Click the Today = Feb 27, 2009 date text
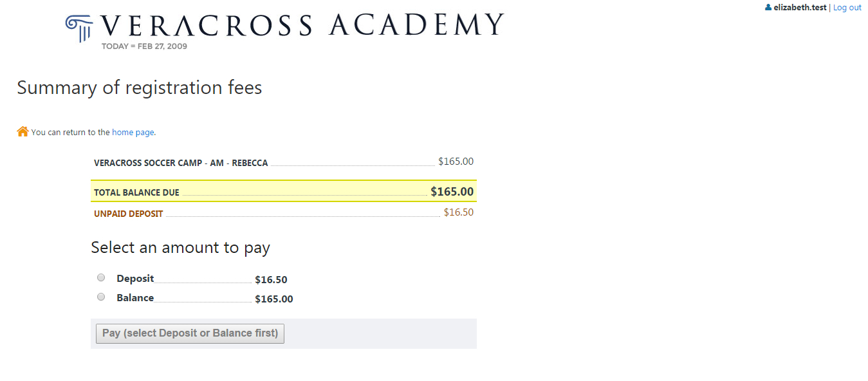Viewport: 868px width, 381px height. (x=144, y=46)
